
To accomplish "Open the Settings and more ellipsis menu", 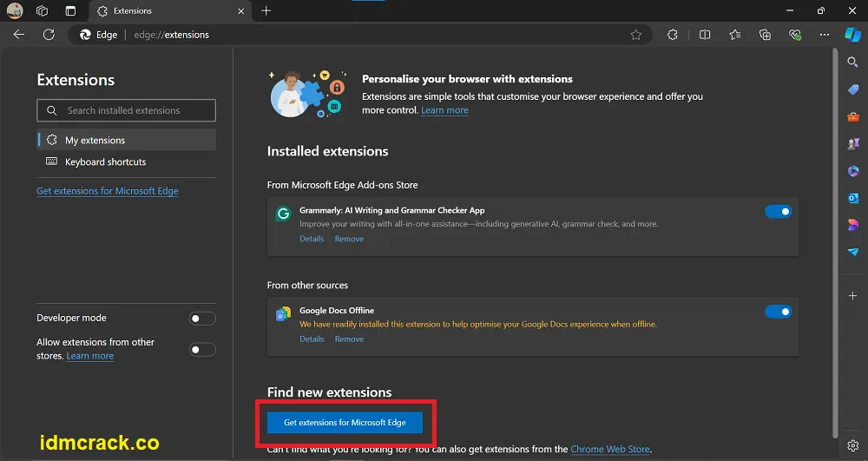I will click(825, 35).
